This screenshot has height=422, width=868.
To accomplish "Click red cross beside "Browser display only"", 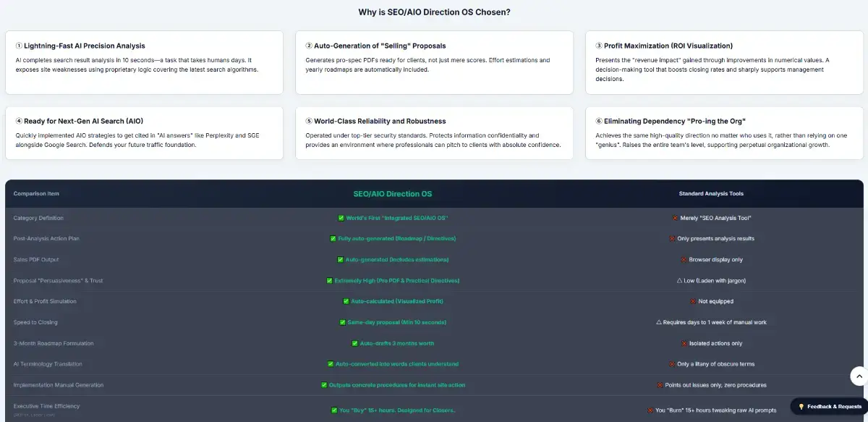I will point(684,259).
